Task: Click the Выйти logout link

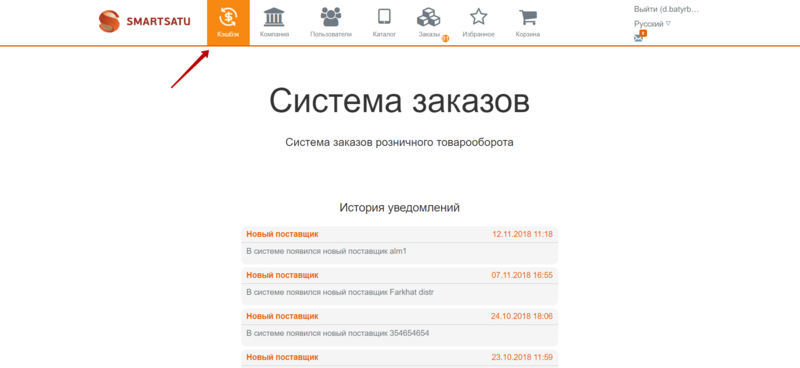Action: click(666, 9)
